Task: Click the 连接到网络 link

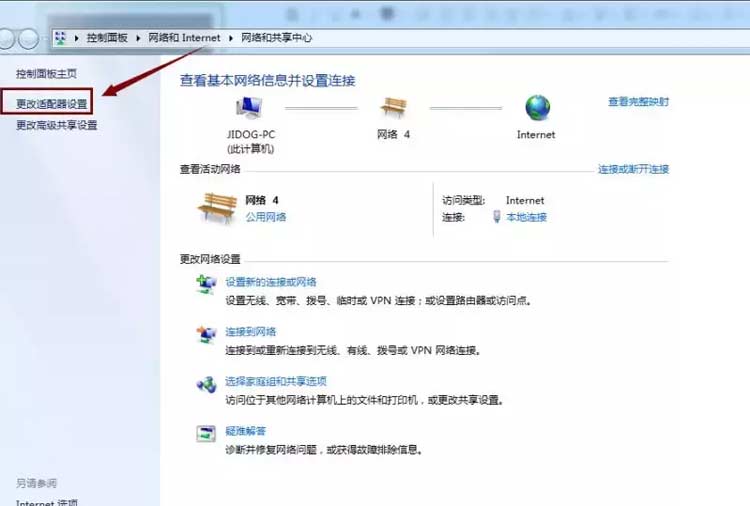Action: pyautogui.click(x=251, y=332)
